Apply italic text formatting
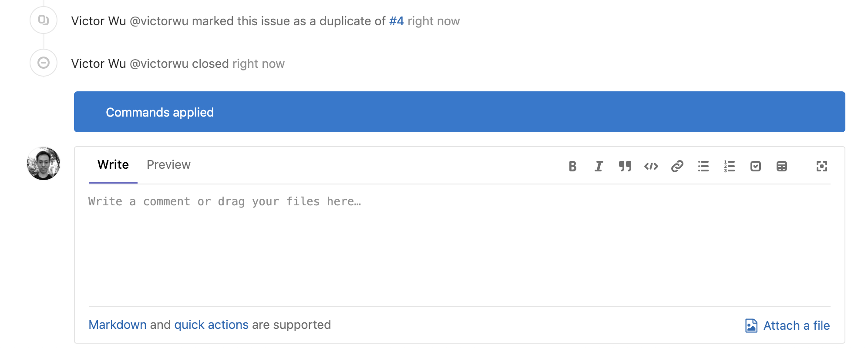Image resolution: width=868 pixels, height=348 pixels. [x=599, y=166]
